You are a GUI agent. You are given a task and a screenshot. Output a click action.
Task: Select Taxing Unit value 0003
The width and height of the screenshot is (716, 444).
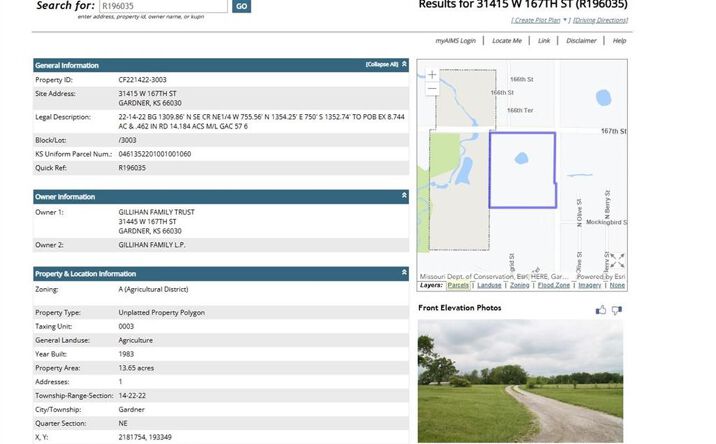coord(126,326)
